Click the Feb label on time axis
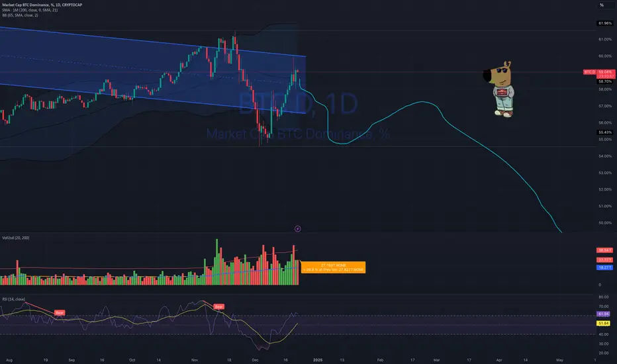The image size is (617, 364). click(380, 360)
